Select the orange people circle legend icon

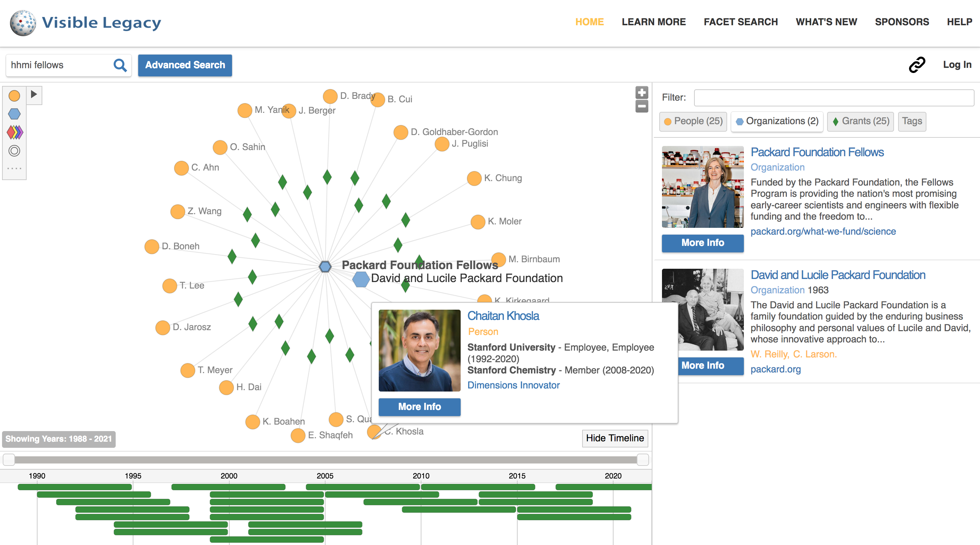14,95
